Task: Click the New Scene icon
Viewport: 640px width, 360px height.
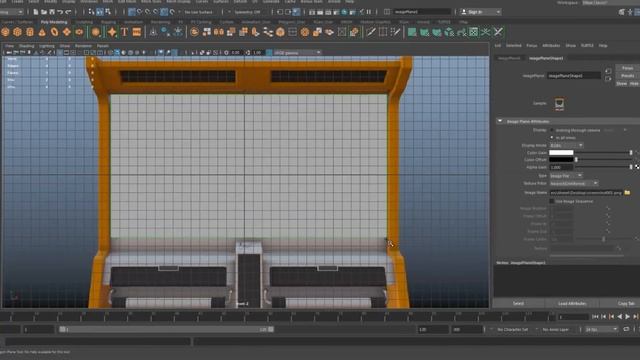Action: pyautogui.click(x=36, y=12)
